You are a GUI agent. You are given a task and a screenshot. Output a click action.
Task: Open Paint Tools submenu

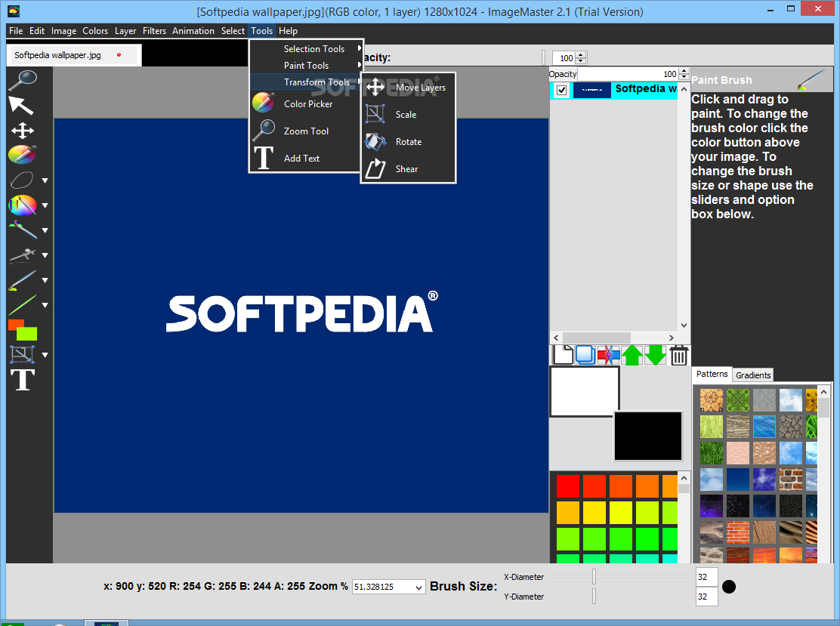(x=307, y=66)
